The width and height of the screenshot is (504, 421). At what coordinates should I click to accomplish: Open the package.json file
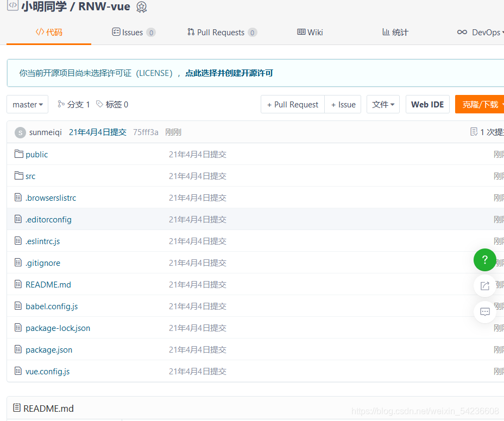(x=49, y=350)
